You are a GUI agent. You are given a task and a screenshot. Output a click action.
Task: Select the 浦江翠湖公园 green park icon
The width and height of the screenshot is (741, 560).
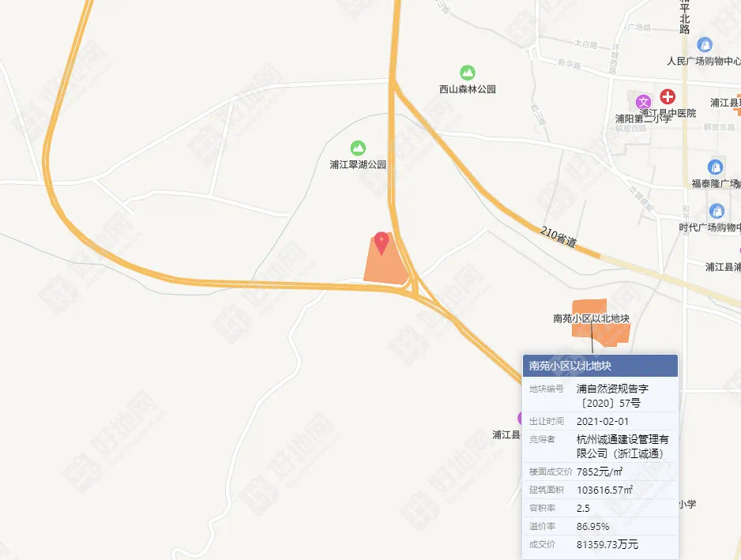(358, 148)
